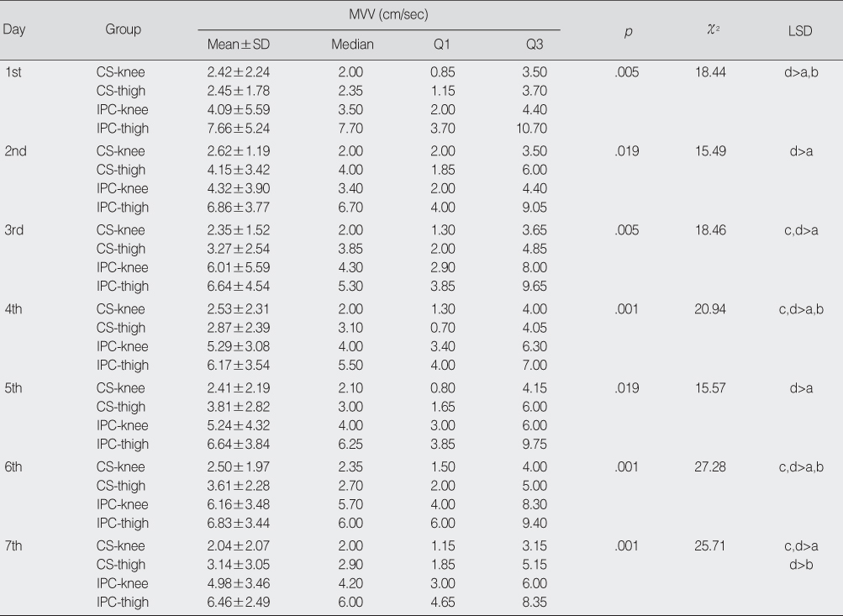Click the 6.46±2.49 mean value

click(x=238, y=602)
